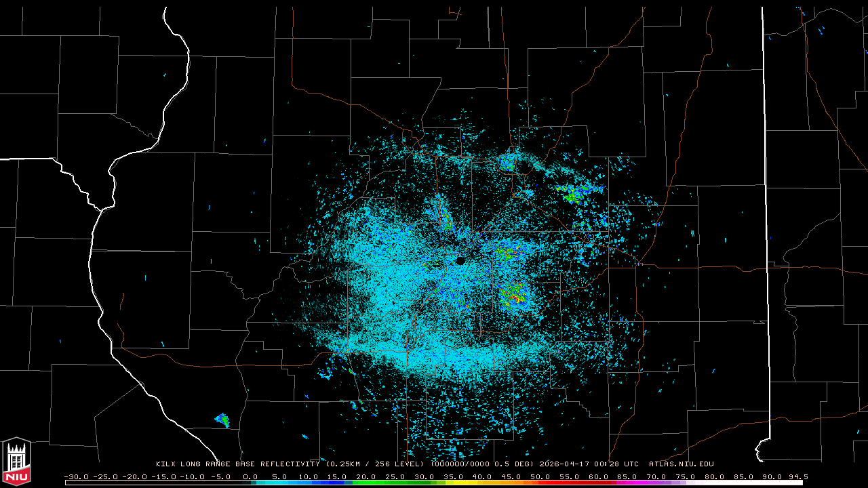This screenshot has width=868, height=488.
Task: Click the NIU castle logo
Action: 16,462
